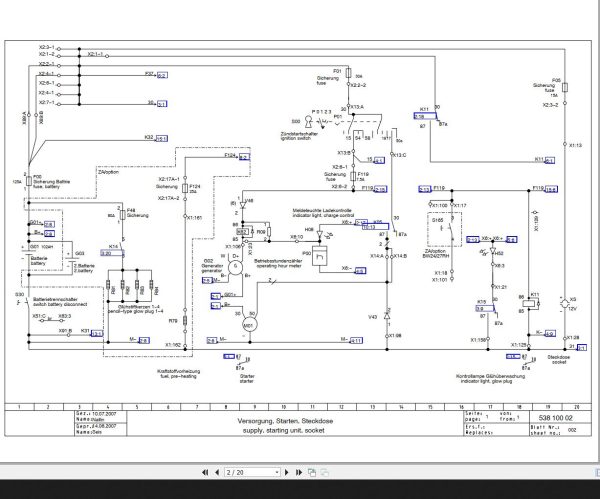Click the 'Kraftstoffvorheizung fuel, pre-heating' label
The width and height of the screenshot is (600, 499).
(x=178, y=374)
